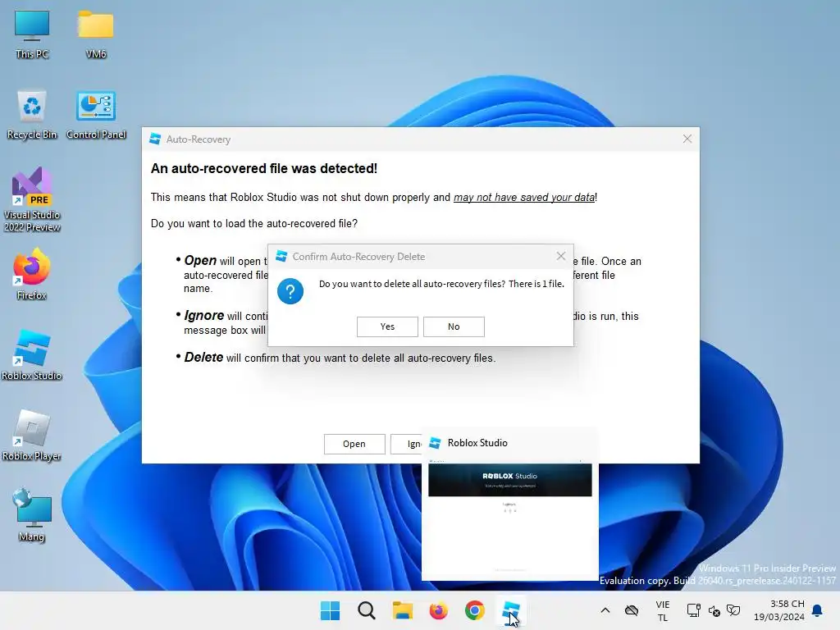Viewport: 840px width, 630px height.
Task: Click the 'An auto-recovered file was detected!' heading
Action: [264, 169]
